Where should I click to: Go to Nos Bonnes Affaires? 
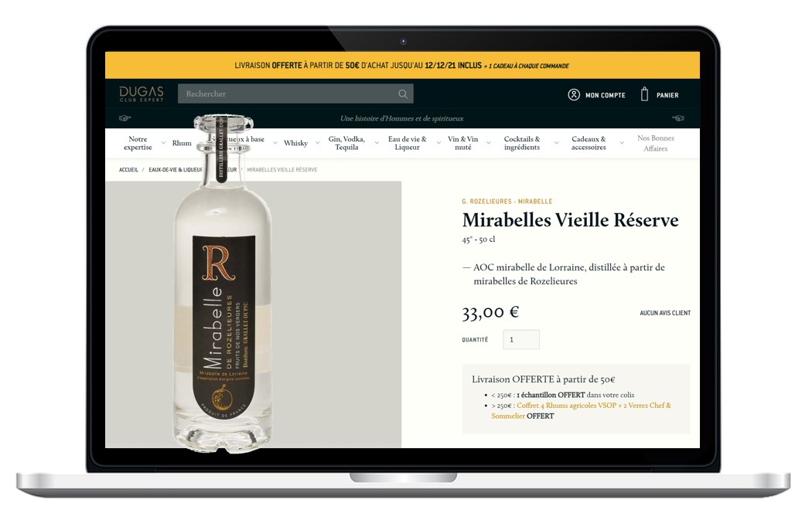pos(656,143)
